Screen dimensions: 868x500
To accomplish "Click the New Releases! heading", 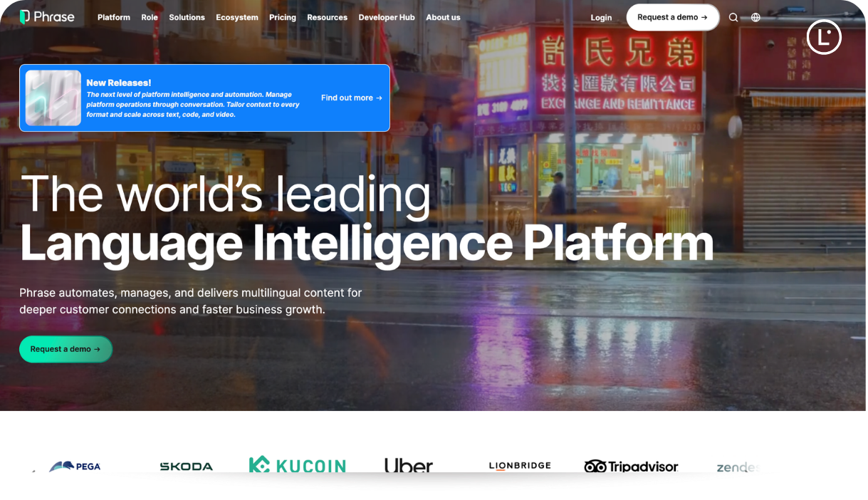I will click(x=119, y=83).
